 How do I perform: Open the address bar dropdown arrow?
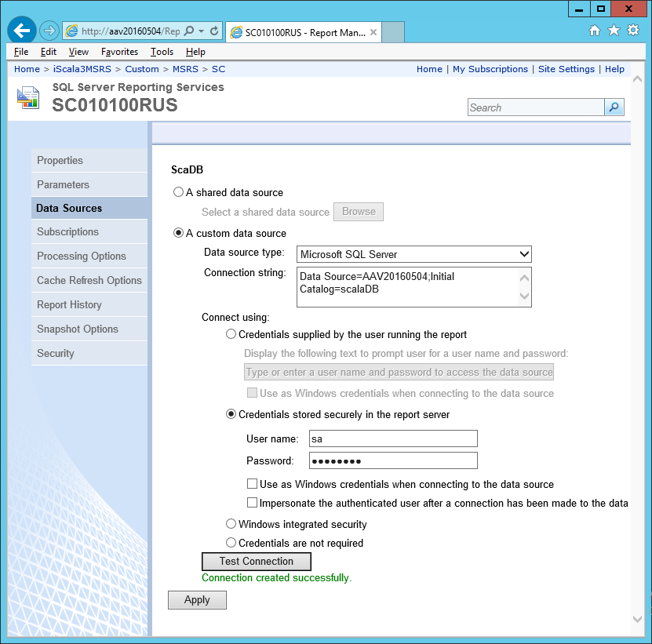(202, 31)
